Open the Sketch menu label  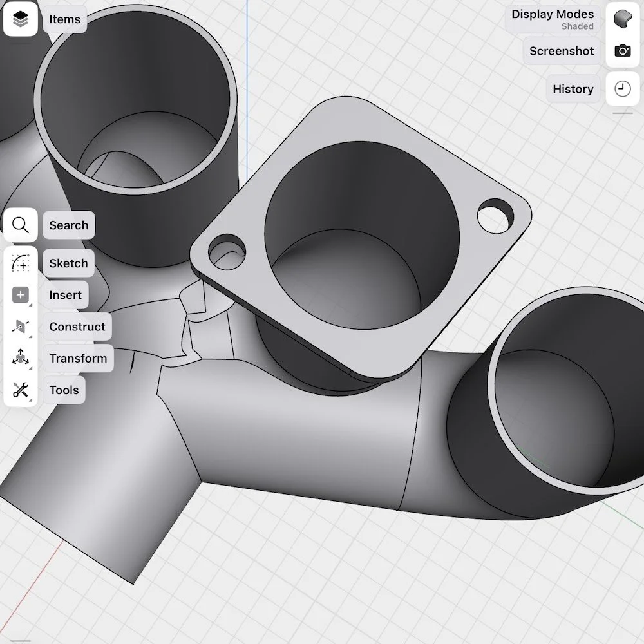point(68,263)
